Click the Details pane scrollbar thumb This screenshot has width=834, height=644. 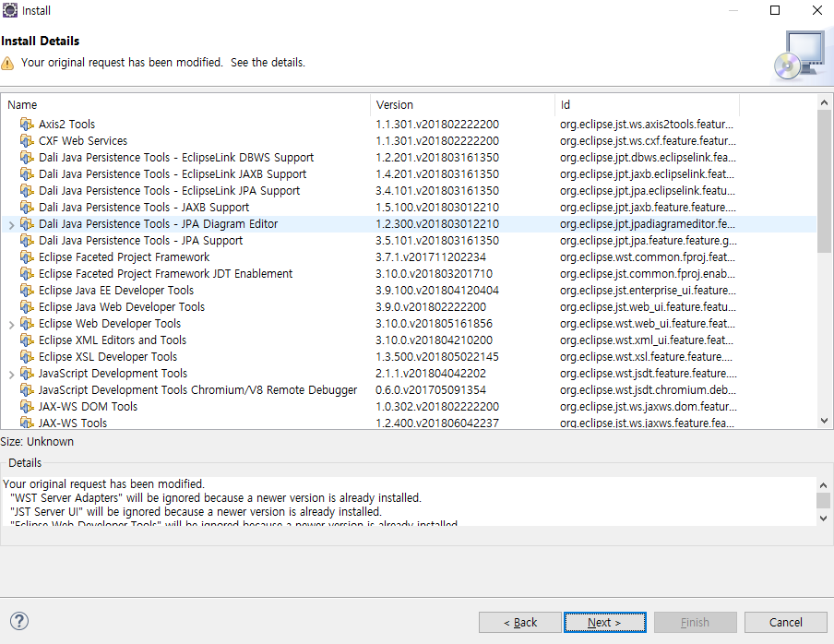(823, 500)
